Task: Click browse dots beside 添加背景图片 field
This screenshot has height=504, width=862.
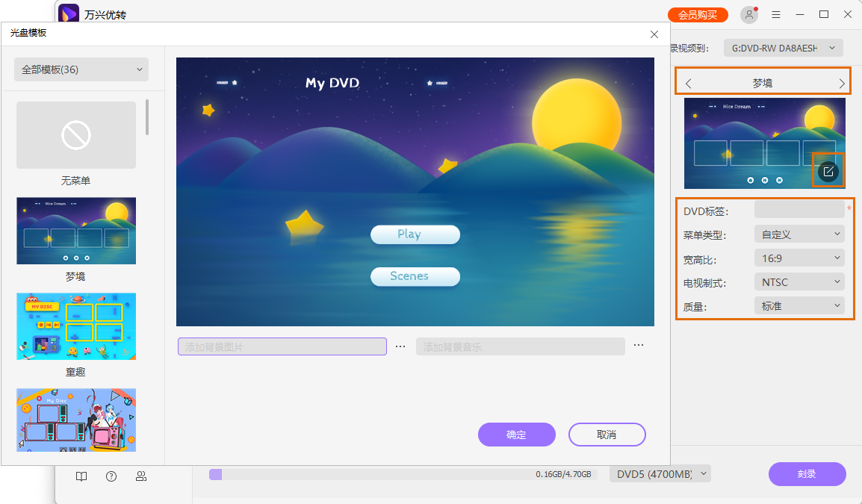Action: [x=400, y=346]
